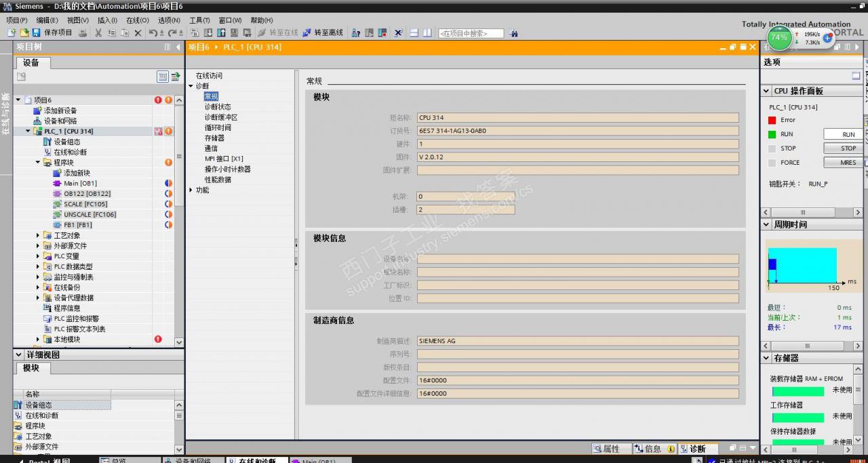Click the open project toolbar icon
The image size is (868, 463).
pos(24,33)
